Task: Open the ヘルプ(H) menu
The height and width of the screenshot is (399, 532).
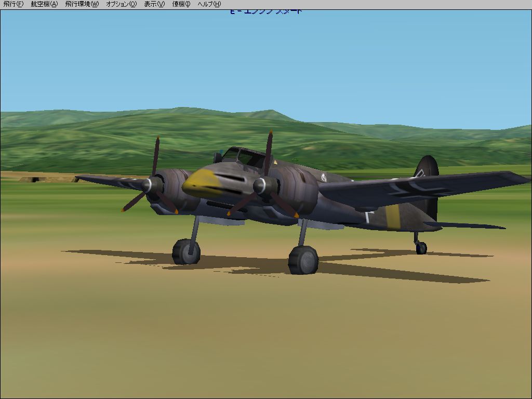Action: [209, 4]
